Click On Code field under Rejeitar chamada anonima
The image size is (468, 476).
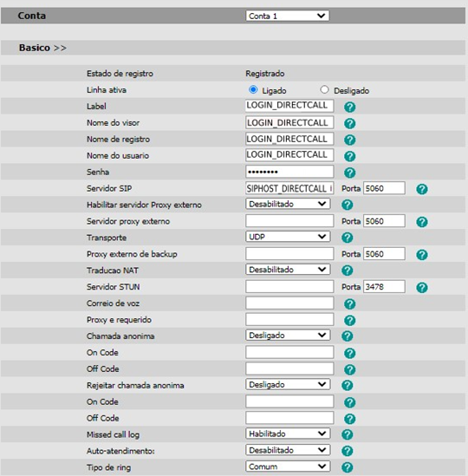[x=289, y=401]
